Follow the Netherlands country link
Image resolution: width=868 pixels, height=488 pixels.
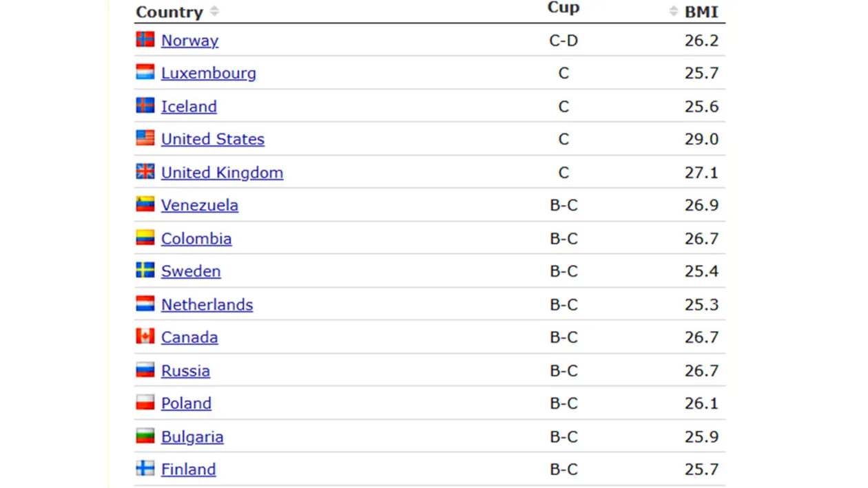[x=207, y=305]
